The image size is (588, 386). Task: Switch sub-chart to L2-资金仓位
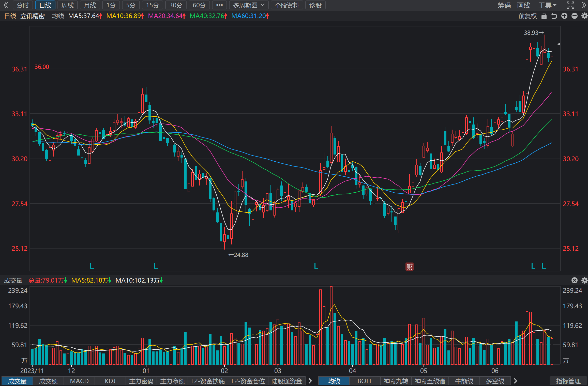(248, 381)
